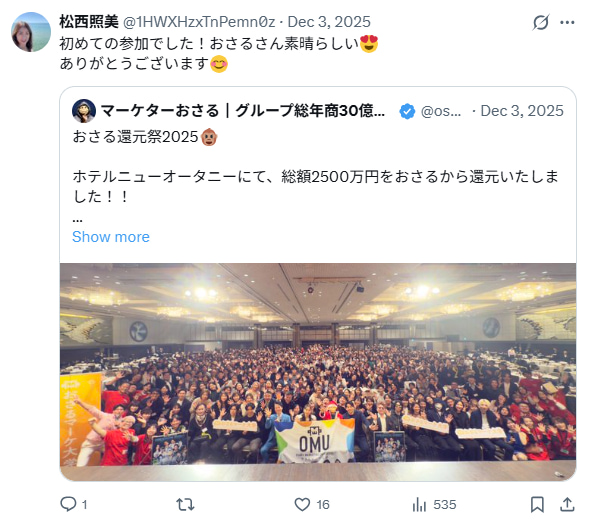Open the quoted tweet's truncated handle

441,111
